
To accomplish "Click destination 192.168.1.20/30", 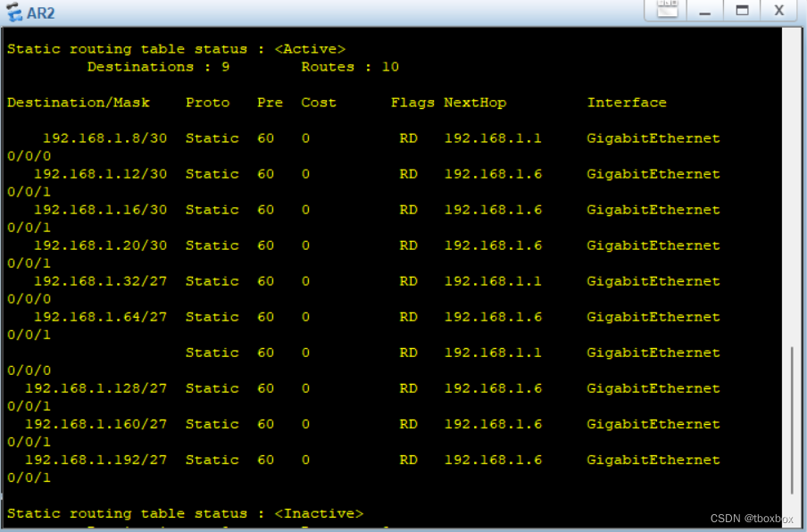I will coord(100,245).
